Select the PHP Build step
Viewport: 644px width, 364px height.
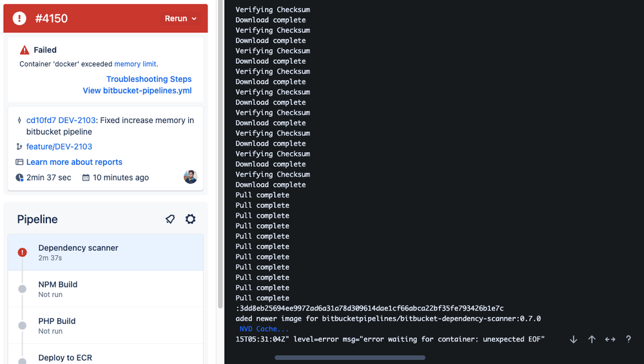tap(106, 325)
